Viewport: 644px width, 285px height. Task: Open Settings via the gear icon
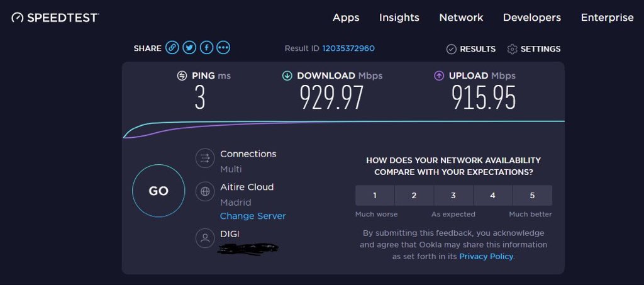tap(512, 49)
